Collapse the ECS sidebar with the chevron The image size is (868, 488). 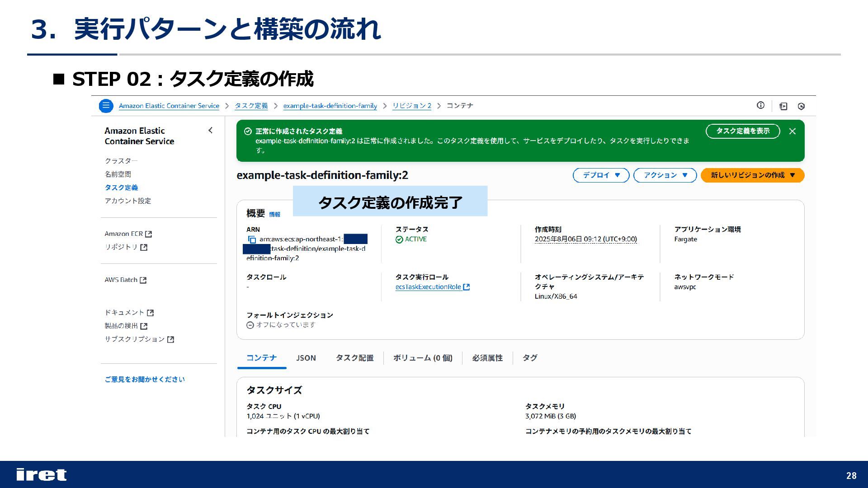(210, 131)
